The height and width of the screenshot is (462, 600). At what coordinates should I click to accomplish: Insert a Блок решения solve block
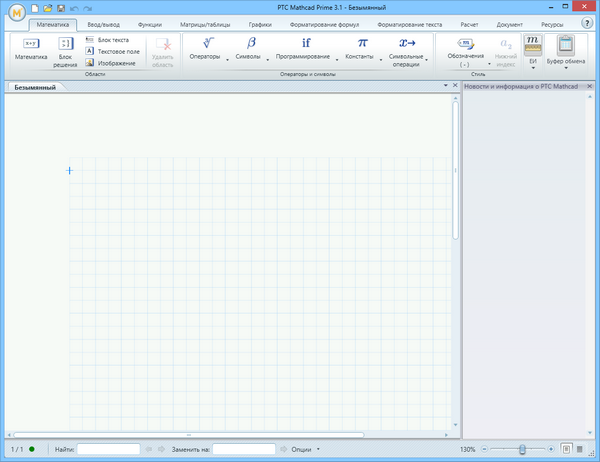coord(65,48)
